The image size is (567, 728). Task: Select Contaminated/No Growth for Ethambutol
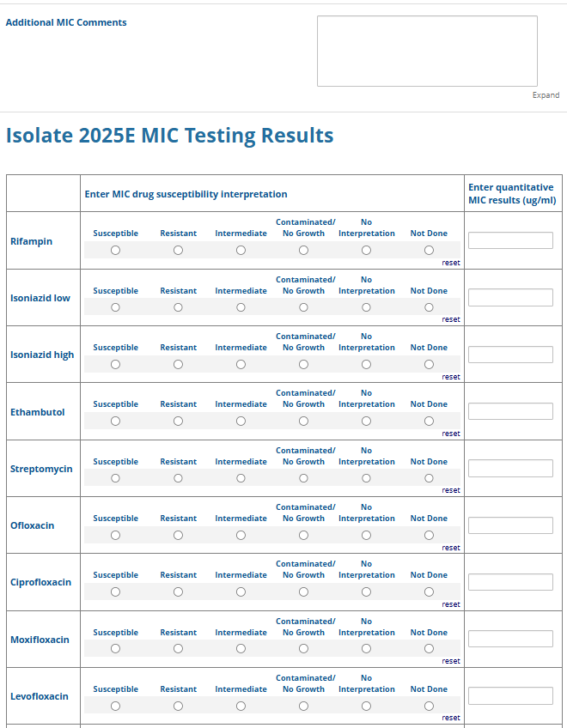pos(303,422)
